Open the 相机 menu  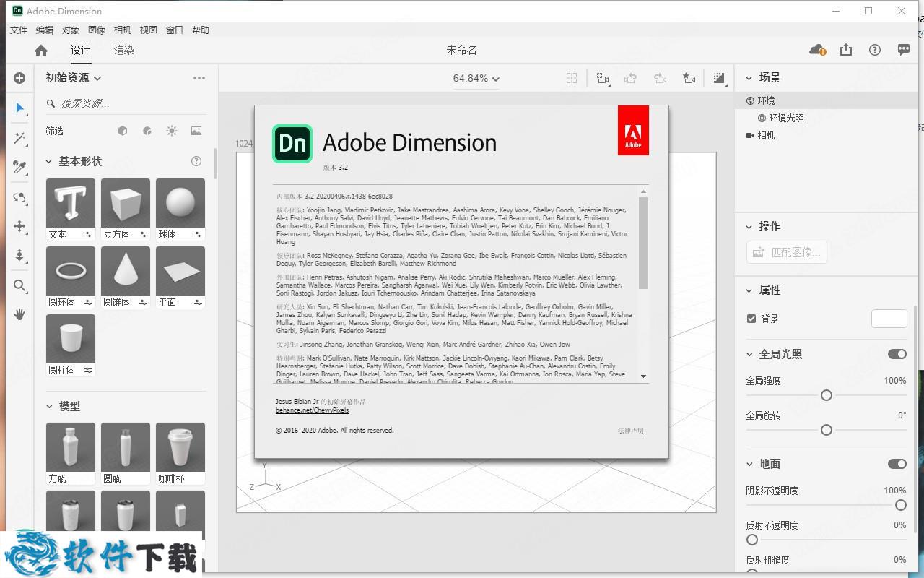click(x=123, y=30)
